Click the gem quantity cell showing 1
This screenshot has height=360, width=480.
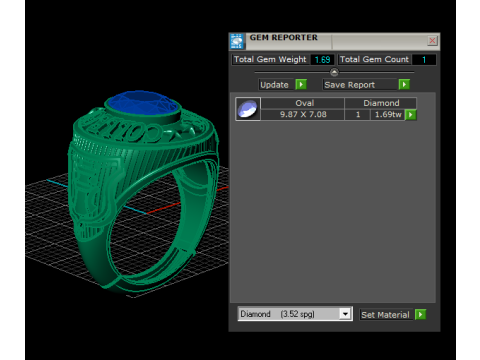tap(358, 114)
